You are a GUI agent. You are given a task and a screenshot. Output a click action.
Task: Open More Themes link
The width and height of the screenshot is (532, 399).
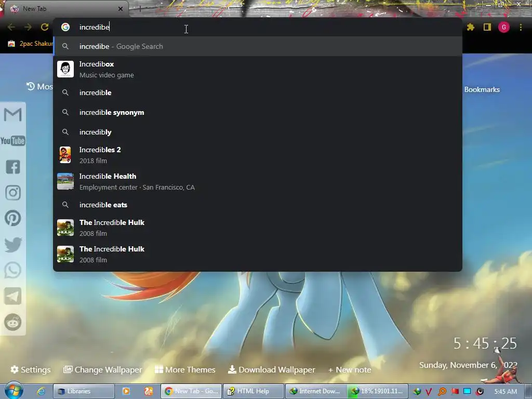pos(185,369)
